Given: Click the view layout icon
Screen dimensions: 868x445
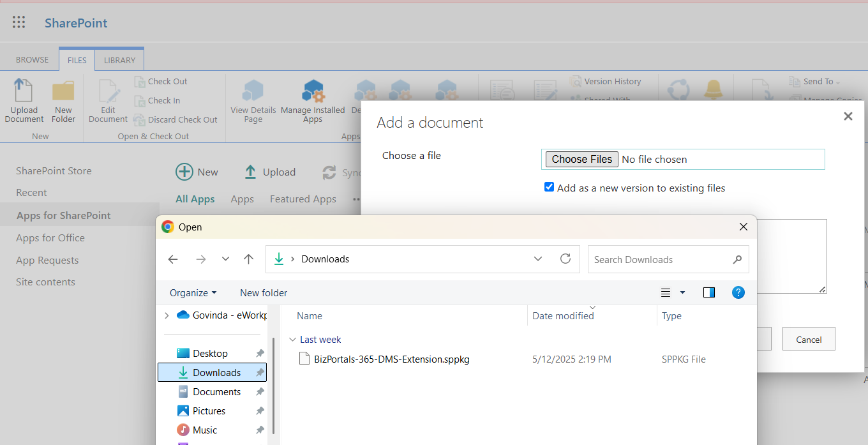Looking at the screenshot, I should [x=666, y=292].
